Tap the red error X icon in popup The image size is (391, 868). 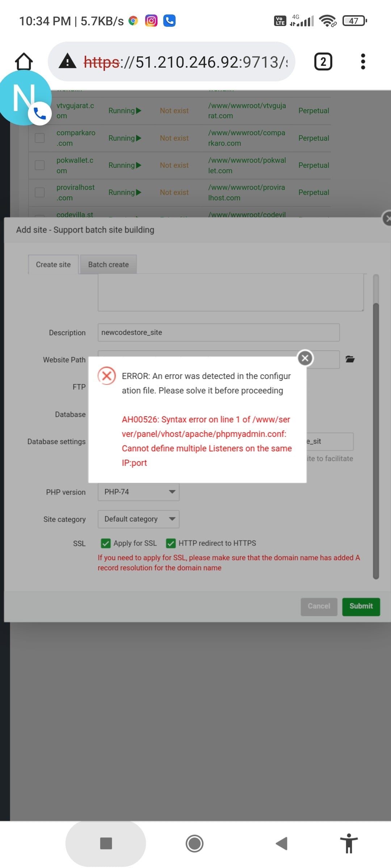(x=107, y=376)
